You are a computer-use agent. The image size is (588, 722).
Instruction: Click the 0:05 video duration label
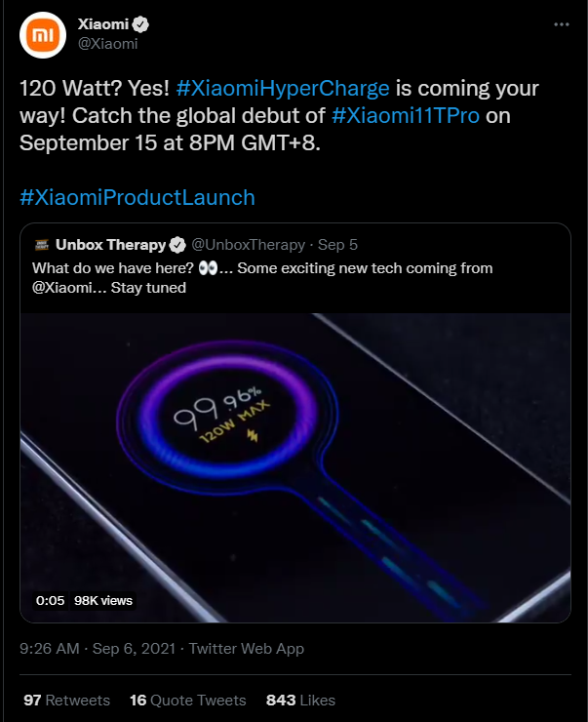click(x=50, y=600)
